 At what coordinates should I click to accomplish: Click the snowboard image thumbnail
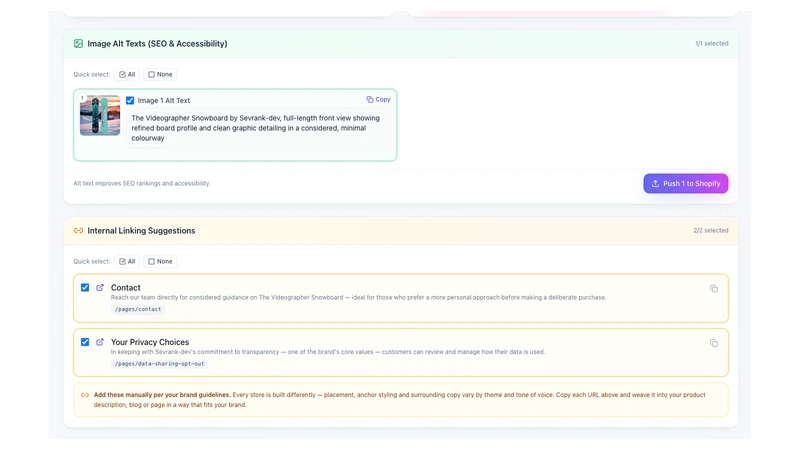[x=100, y=115]
